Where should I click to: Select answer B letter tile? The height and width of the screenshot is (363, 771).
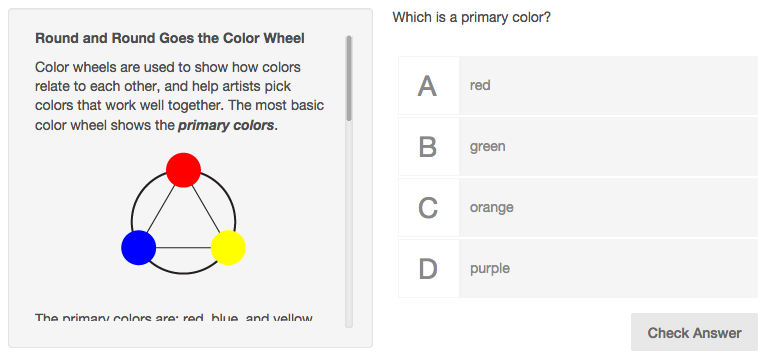pyautogui.click(x=428, y=147)
